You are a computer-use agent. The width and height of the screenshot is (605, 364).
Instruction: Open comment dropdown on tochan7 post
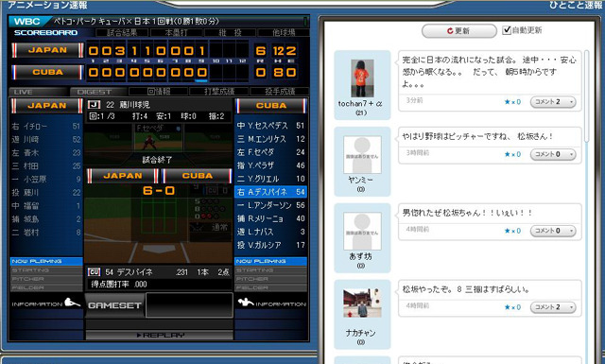pos(553,102)
